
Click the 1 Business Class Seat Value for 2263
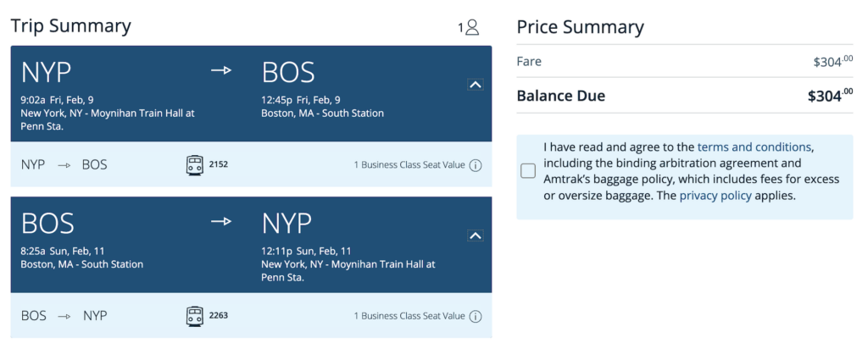point(409,316)
